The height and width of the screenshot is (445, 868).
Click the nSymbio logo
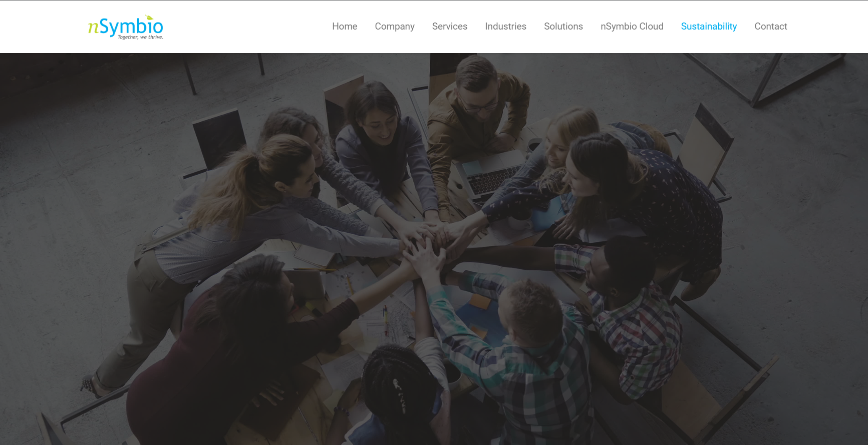(126, 27)
